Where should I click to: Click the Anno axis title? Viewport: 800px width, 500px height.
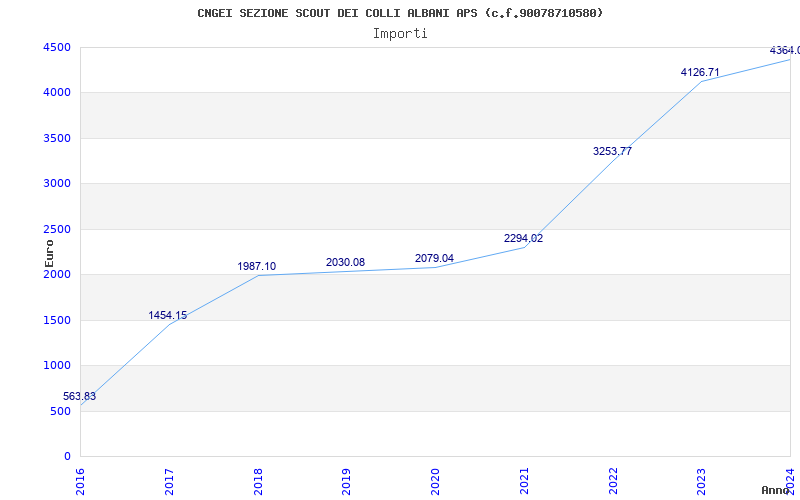tap(776, 490)
